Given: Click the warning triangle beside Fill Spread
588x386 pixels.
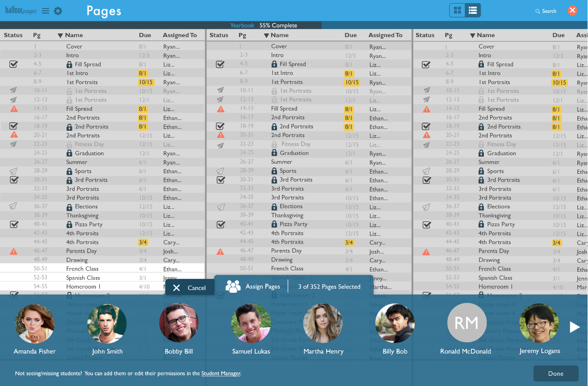Looking at the screenshot, I should tap(13, 108).
